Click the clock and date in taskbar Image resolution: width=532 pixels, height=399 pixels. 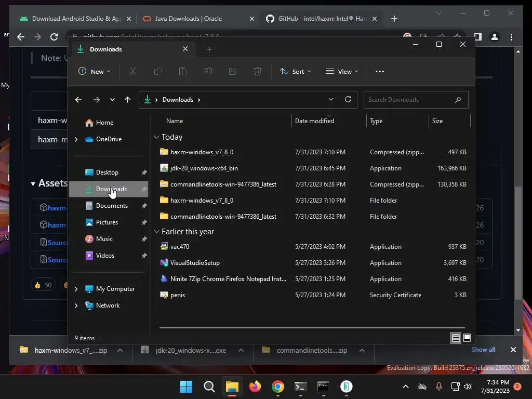pos(495,387)
